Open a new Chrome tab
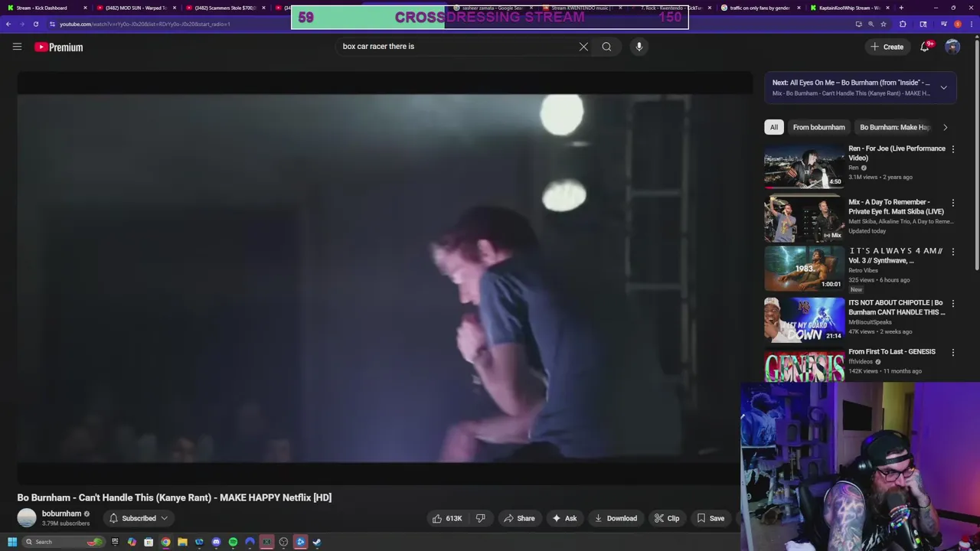 (901, 8)
